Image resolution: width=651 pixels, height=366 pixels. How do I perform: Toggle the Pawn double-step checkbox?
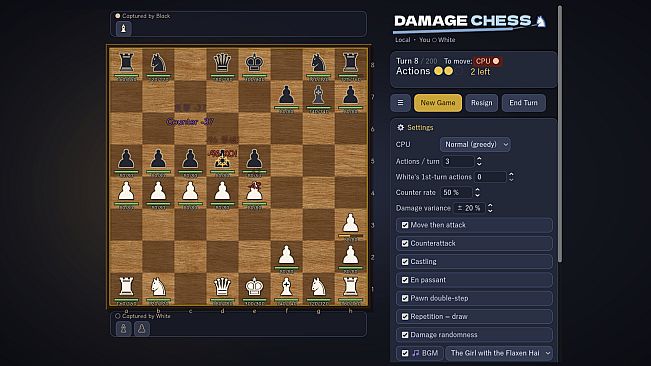point(405,298)
